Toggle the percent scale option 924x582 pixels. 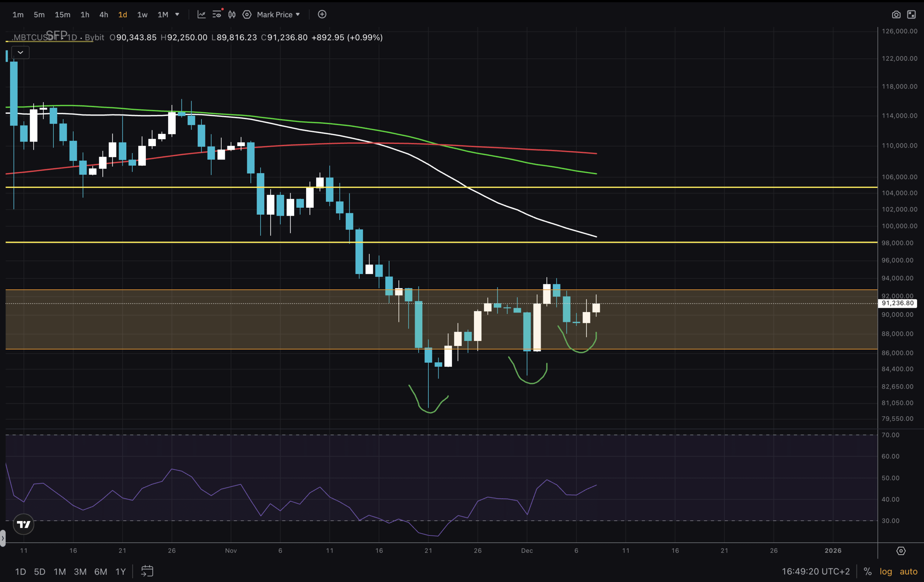coord(867,571)
